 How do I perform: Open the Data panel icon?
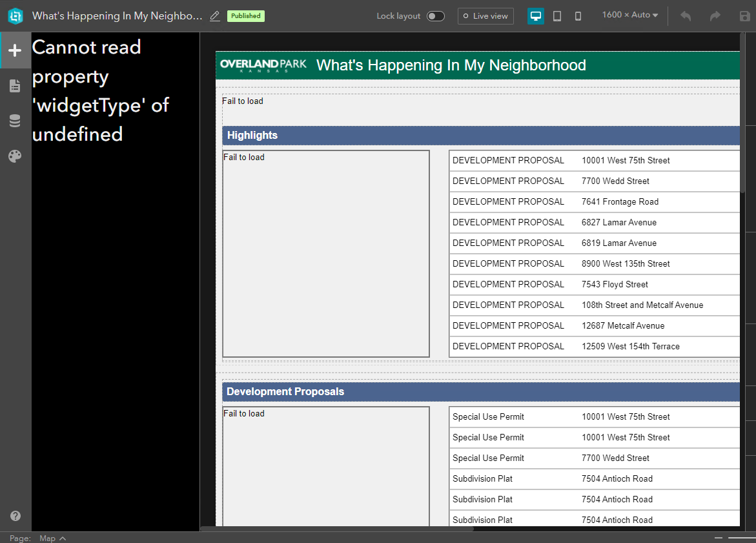click(x=15, y=121)
